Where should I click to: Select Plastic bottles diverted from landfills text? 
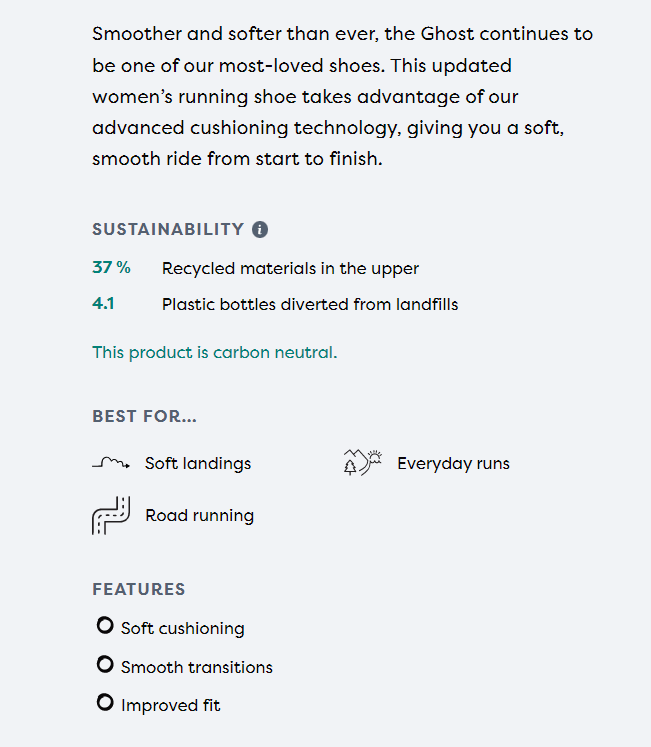coord(309,304)
